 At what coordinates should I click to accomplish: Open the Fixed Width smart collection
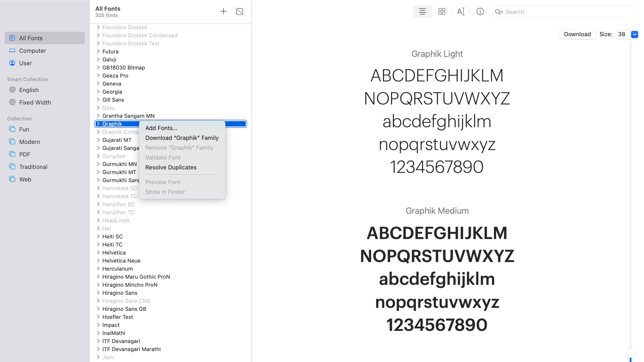click(x=45, y=102)
